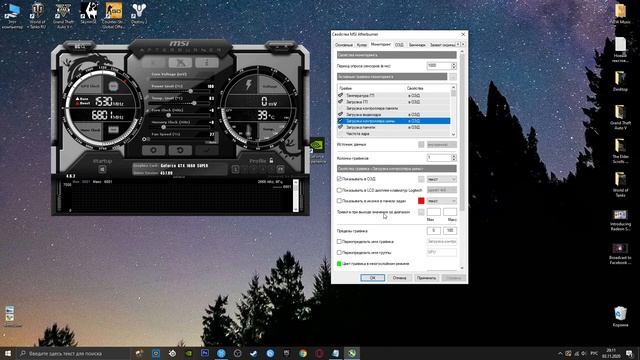The height and width of the screenshot is (360, 640).
Task: Click the fan speed auto gear icon
Action: (x=144, y=139)
